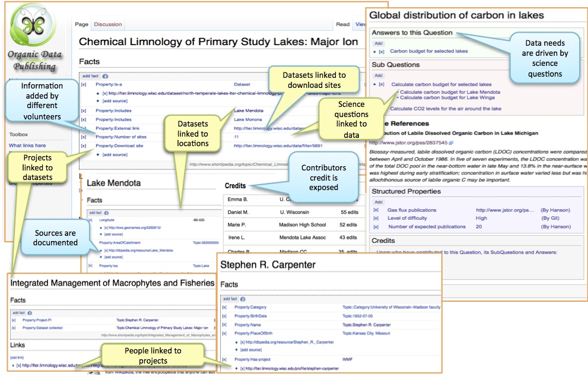Open the Lake Monona link
This screenshot has height=376, width=588.
pos(249,119)
